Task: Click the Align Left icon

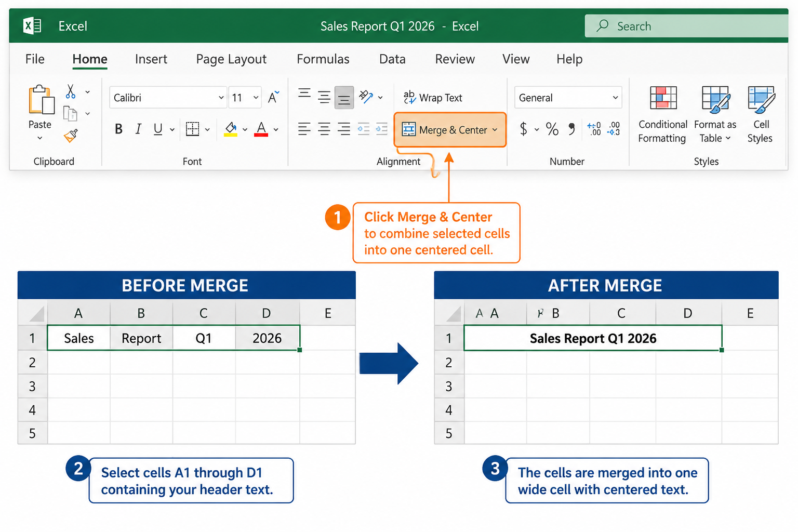Action: click(x=304, y=129)
